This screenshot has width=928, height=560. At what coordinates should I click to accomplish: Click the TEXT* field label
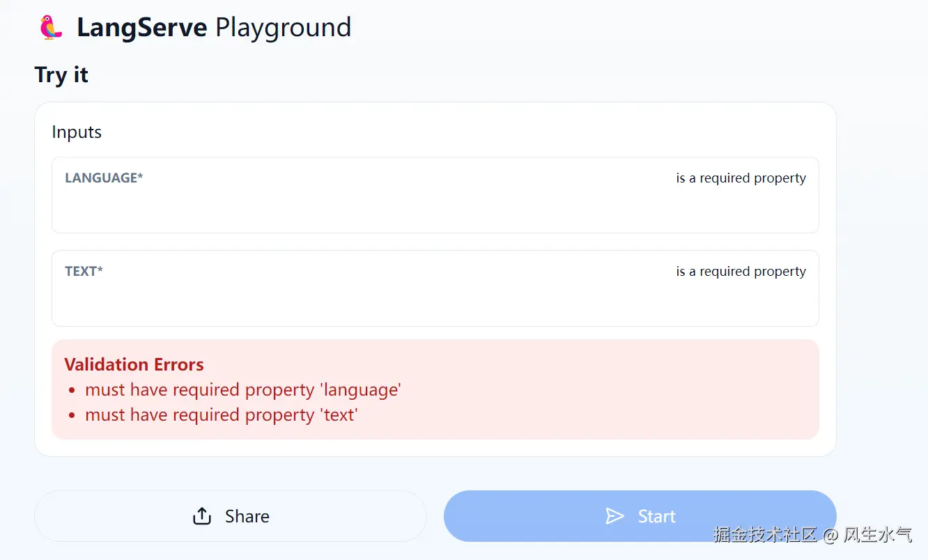(x=84, y=271)
